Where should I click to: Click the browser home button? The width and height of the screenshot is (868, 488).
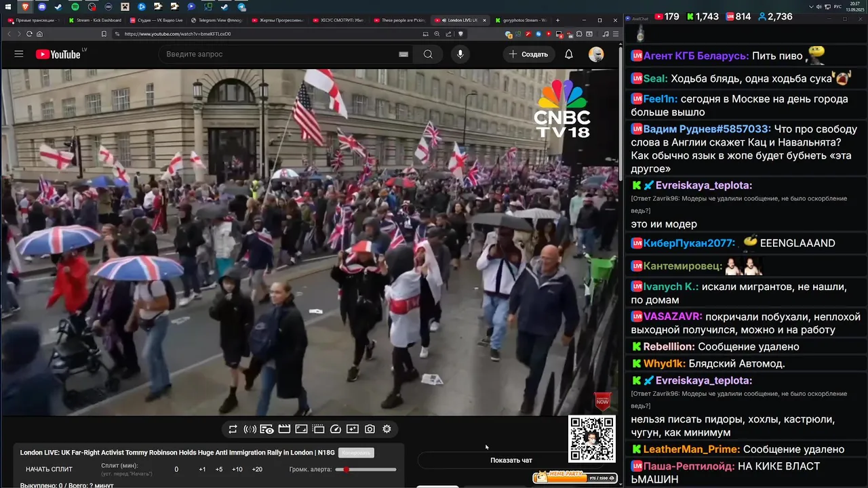(x=39, y=34)
